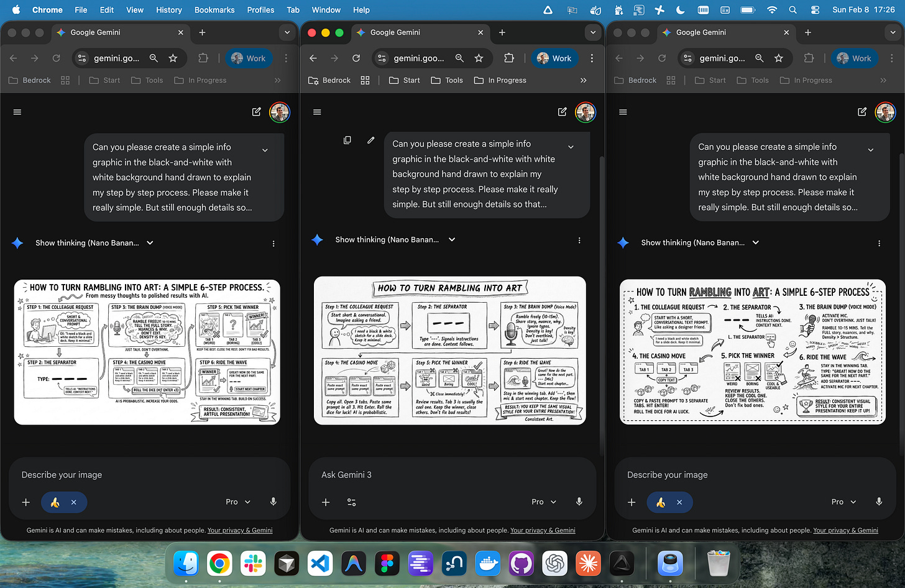905x588 pixels.
Task: Start a new chat with the compose icon
Action: (562, 112)
